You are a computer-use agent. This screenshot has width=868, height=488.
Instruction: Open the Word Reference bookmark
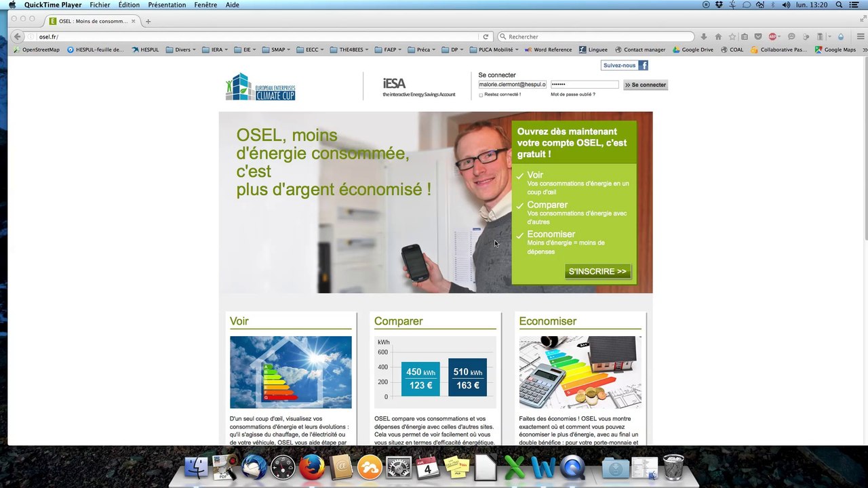coord(548,49)
